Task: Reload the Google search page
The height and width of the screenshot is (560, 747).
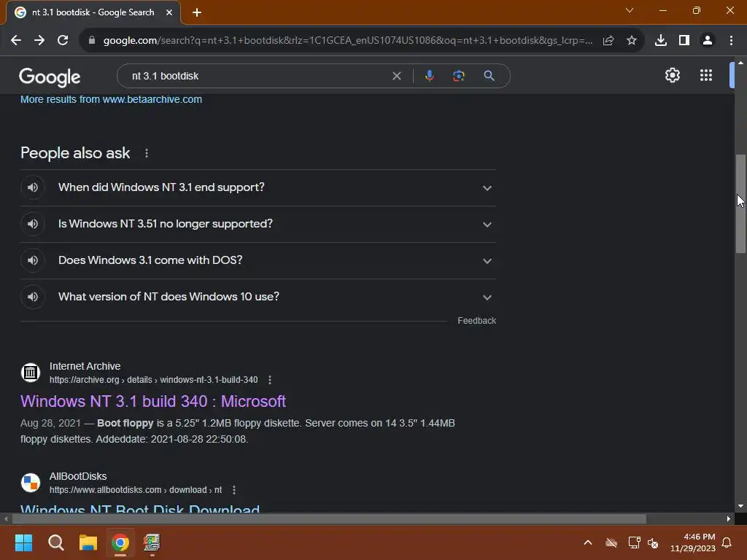Action: pyautogui.click(x=63, y=41)
